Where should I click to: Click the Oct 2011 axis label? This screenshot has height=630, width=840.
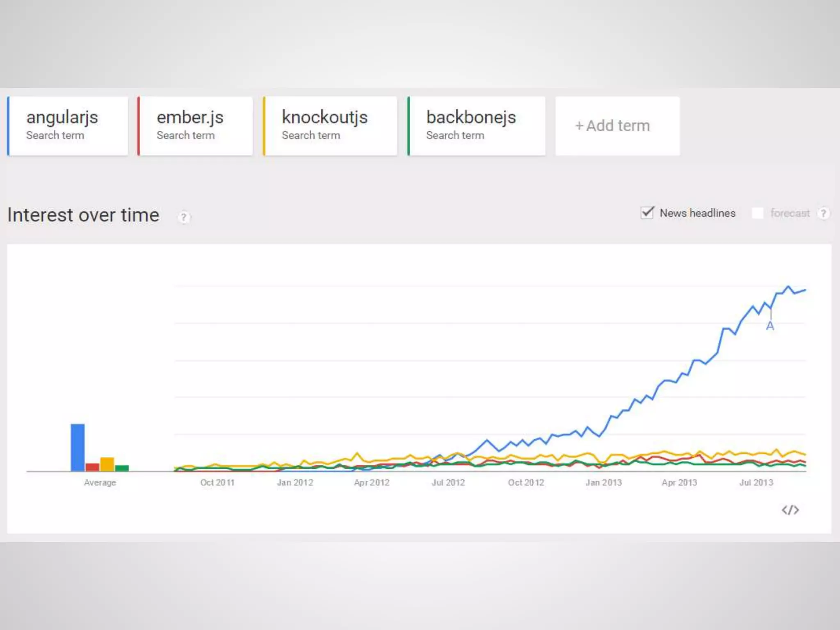(217, 483)
